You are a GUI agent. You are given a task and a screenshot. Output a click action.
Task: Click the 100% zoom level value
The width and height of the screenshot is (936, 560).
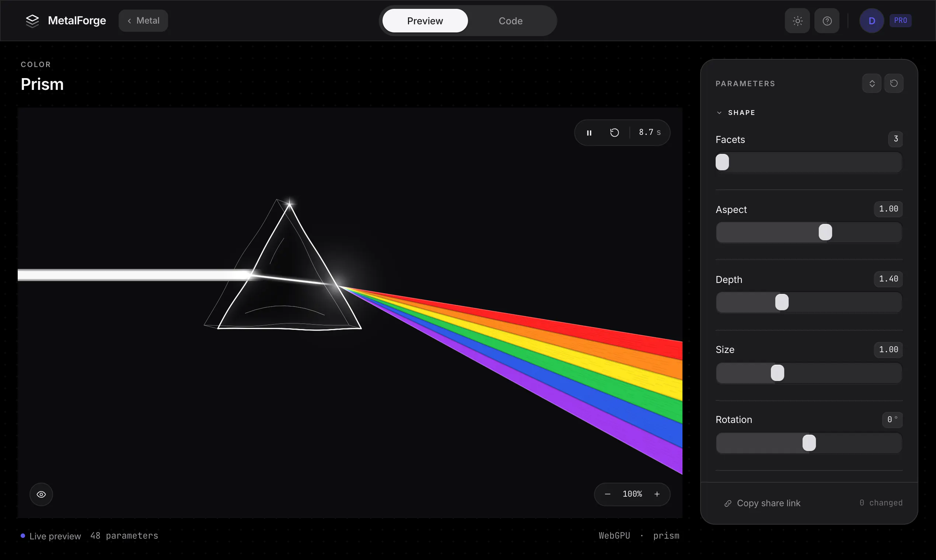[x=632, y=494]
